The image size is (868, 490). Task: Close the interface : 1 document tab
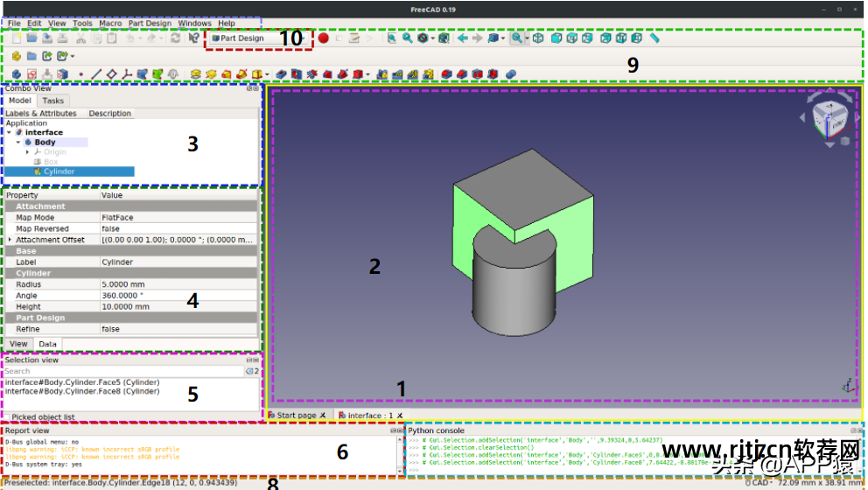point(400,416)
